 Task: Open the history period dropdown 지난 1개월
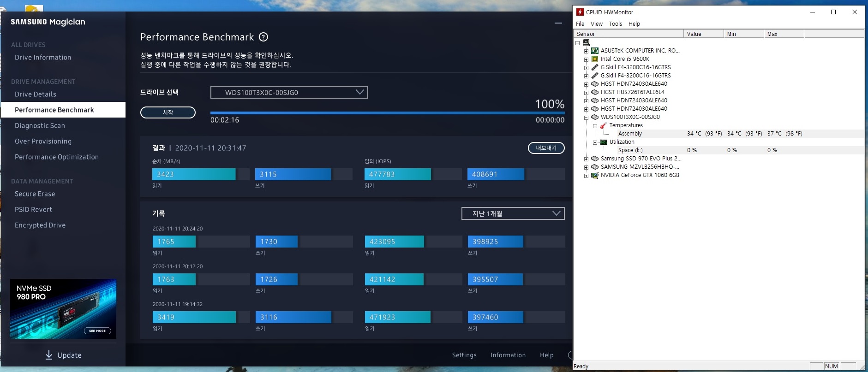tap(513, 213)
